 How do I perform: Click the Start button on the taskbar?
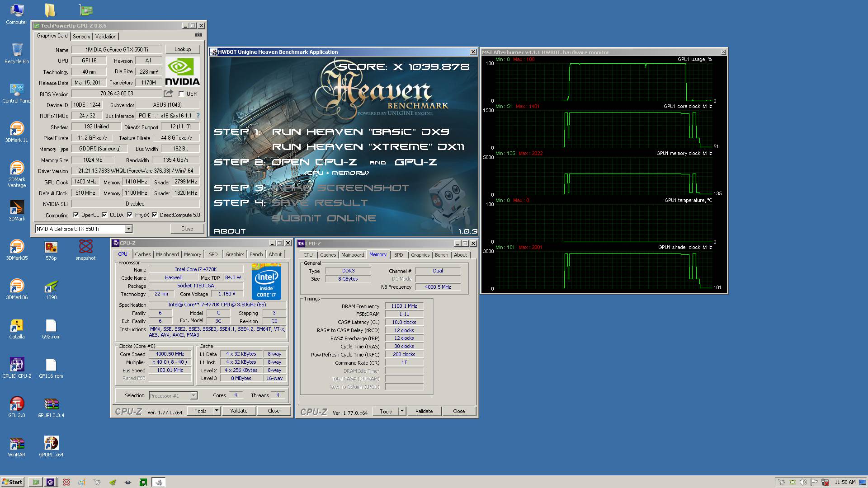tap(12, 482)
